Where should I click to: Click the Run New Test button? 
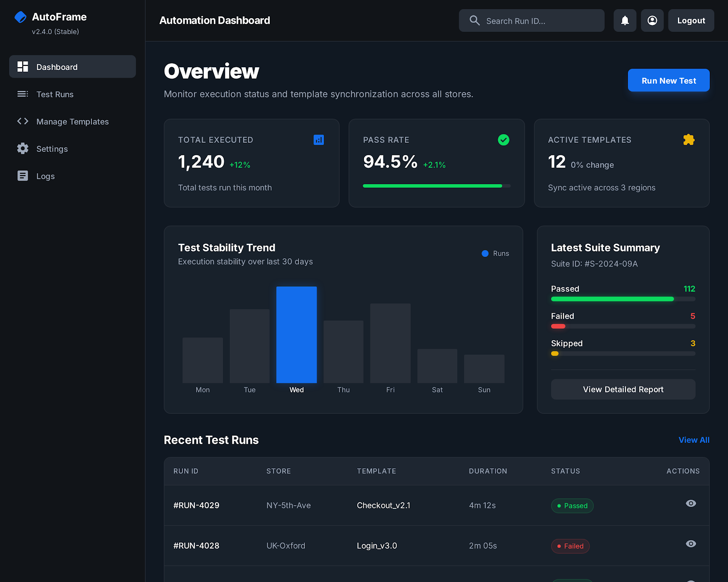(668, 80)
